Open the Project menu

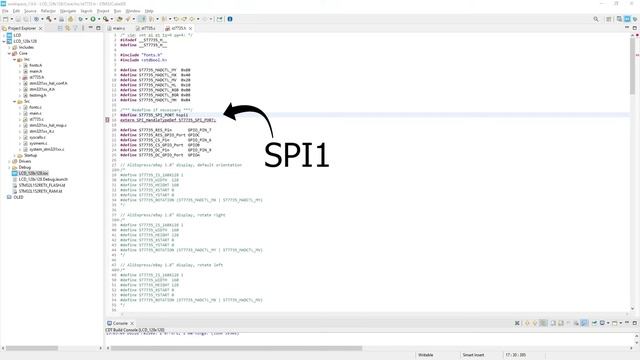point(103,11)
